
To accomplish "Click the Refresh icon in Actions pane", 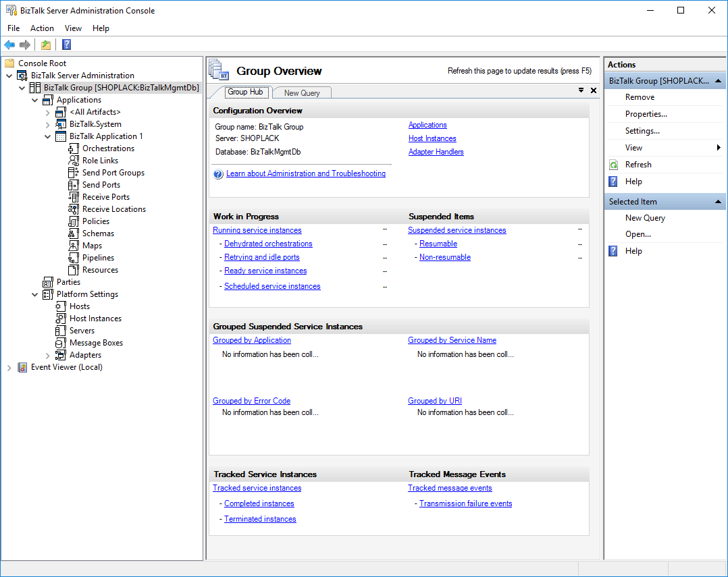I will (x=613, y=165).
